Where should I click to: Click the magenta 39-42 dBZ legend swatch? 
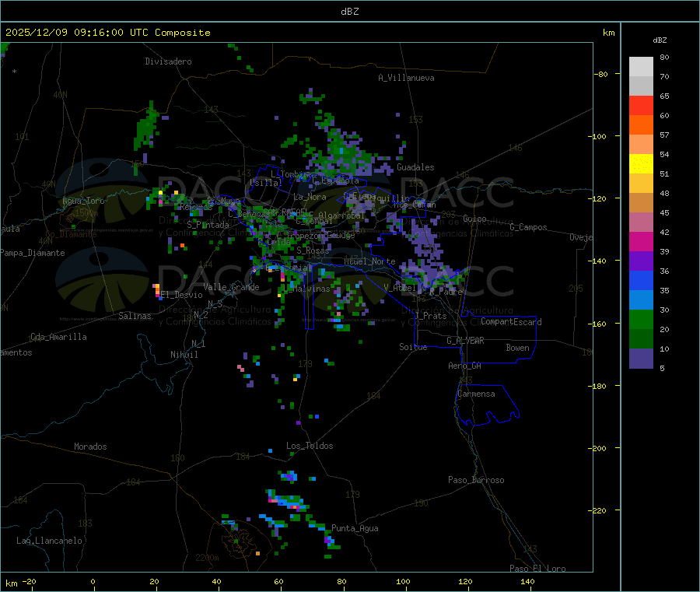[641, 241]
